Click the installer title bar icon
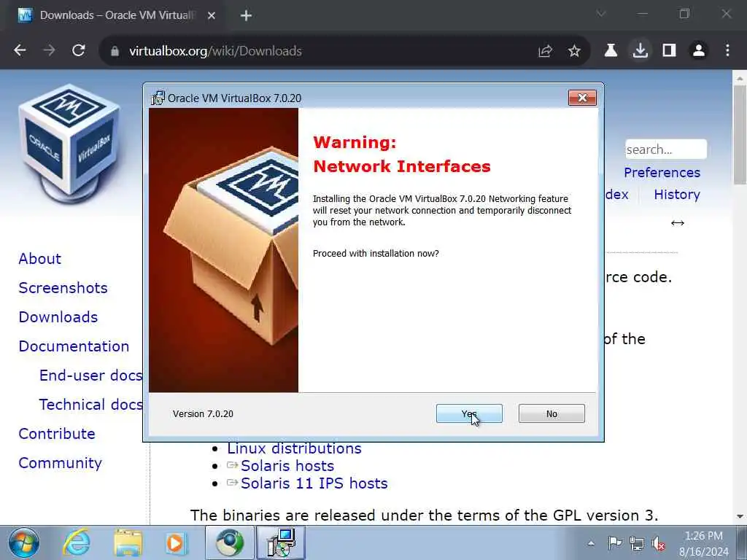This screenshot has width=747, height=560. click(x=158, y=98)
